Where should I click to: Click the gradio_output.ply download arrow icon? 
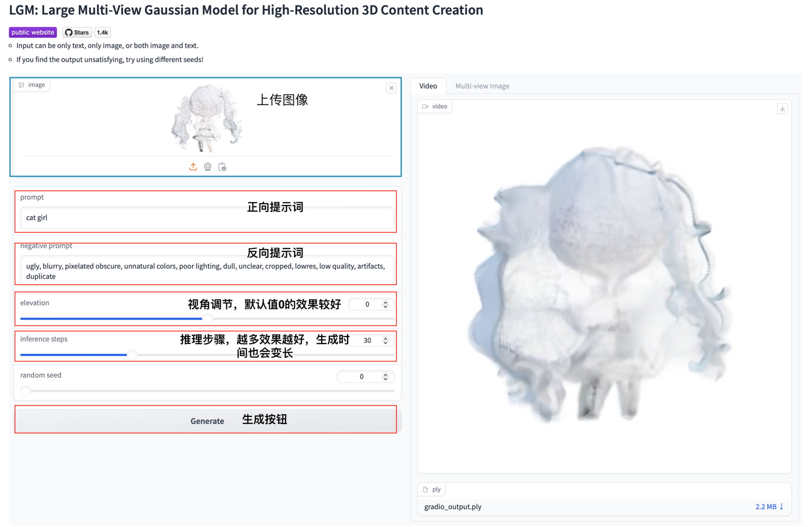[781, 506]
